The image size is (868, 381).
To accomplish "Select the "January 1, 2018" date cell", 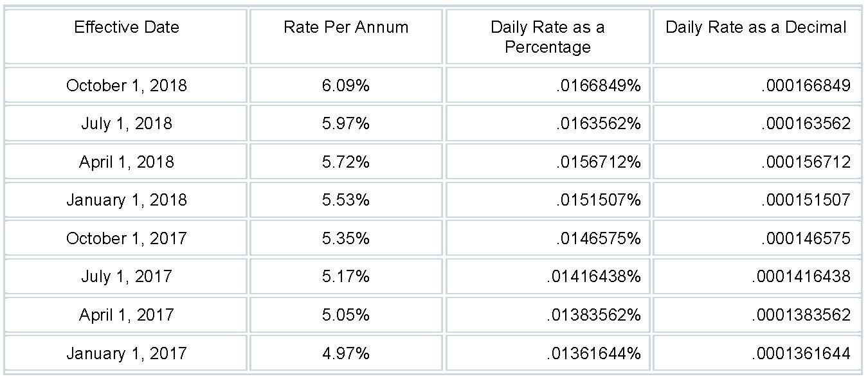I will pos(126,200).
